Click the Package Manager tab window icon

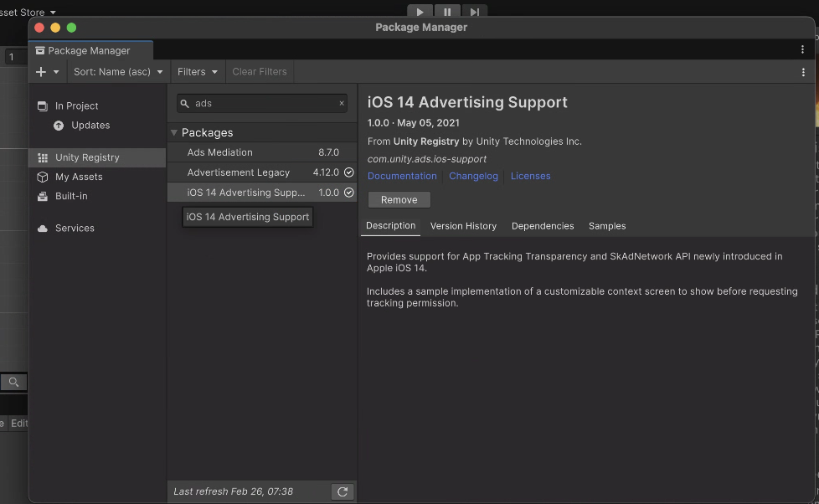click(39, 51)
